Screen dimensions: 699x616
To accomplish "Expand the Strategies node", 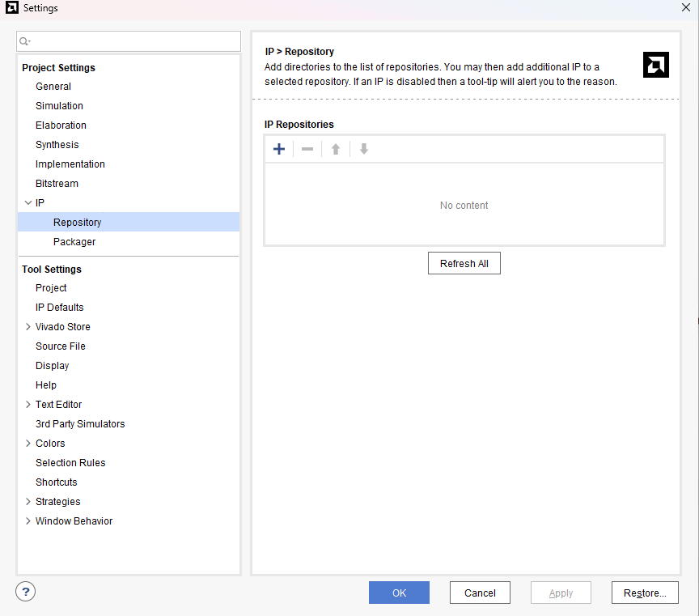I will click(x=28, y=502).
